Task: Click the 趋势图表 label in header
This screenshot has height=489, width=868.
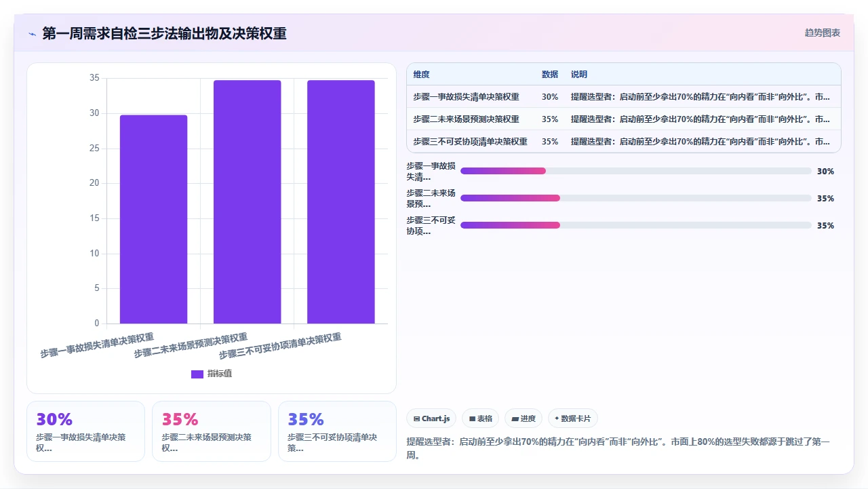Action: pyautogui.click(x=823, y=33)
